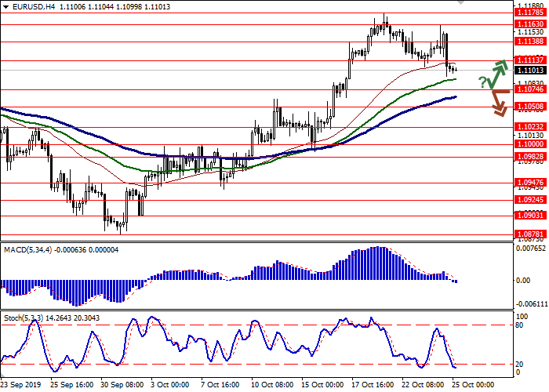The image size is (549, 392).
Task: Select the MACD(5,34,4) indicator label
Action: tap(27, 250)
